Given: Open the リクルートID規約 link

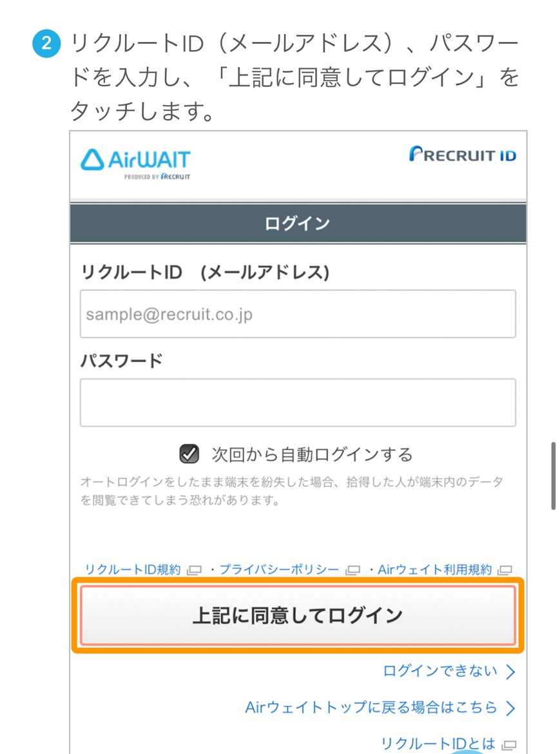Looking at the screenshot, I should point(133,570).
